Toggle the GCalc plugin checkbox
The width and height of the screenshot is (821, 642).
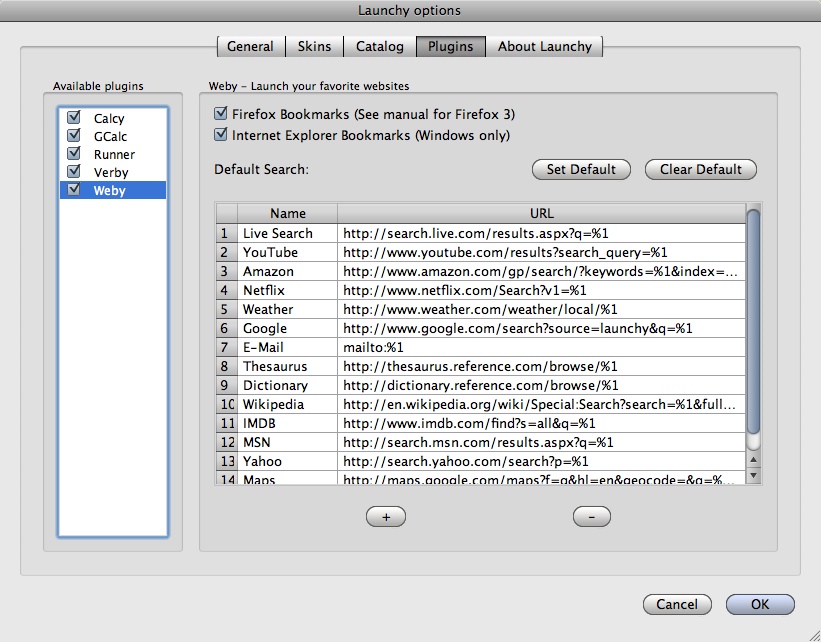tap(73, 136)
